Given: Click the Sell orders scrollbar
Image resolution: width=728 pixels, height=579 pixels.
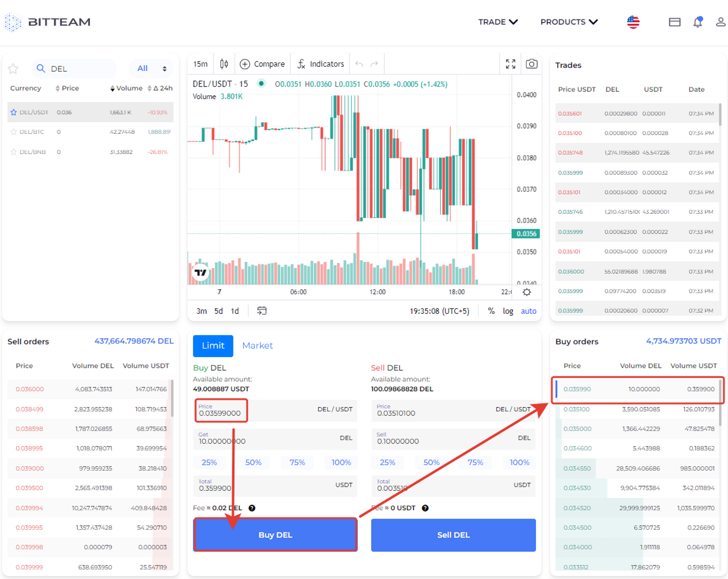Looking at the screenshot, I should point(172,398).
